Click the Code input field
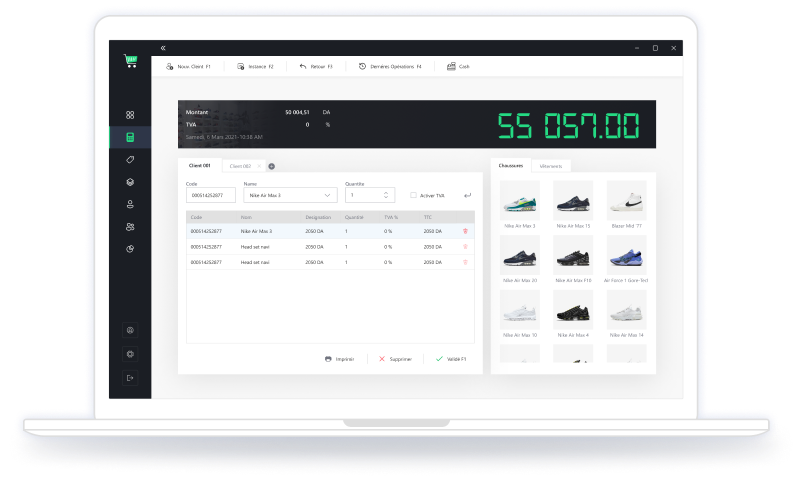801x478 pixels. click(211, 196)
